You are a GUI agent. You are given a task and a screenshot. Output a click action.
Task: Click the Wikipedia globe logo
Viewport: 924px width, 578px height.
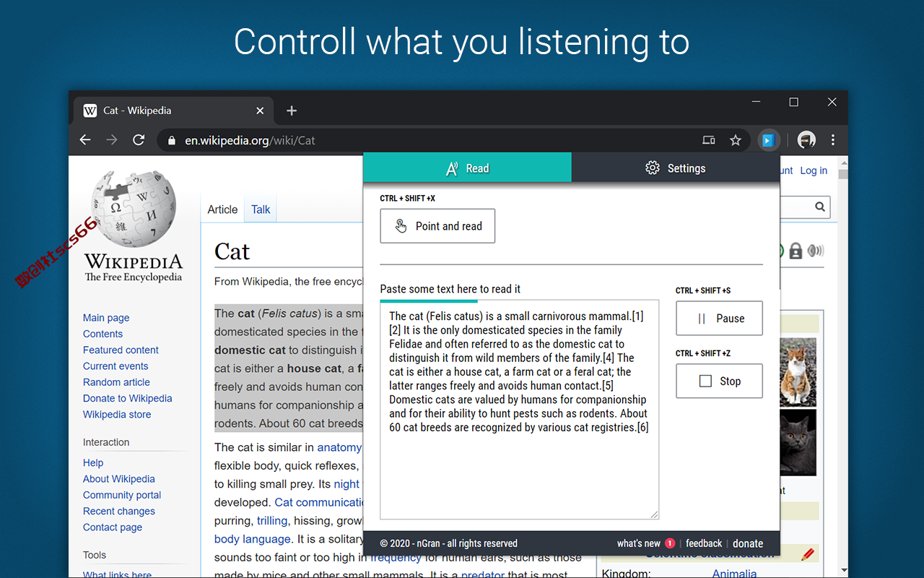[x=134, y=209]
